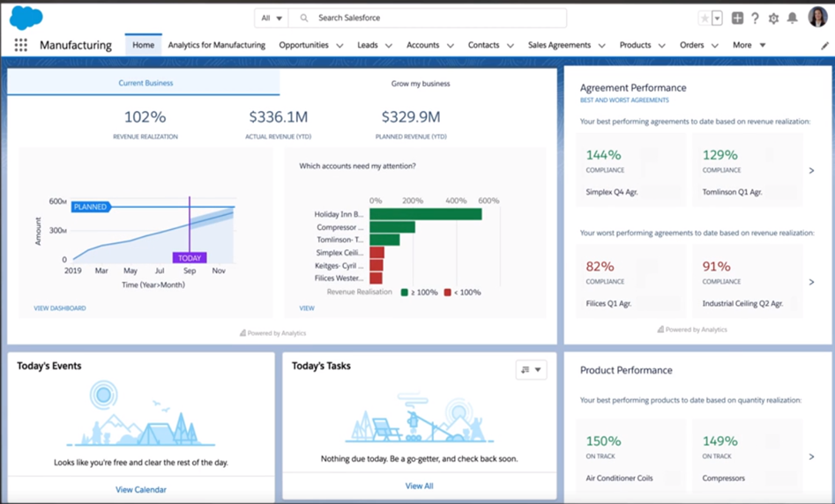
Task: Click the $336.1M actual revenue value
Action: coord(278,116)
